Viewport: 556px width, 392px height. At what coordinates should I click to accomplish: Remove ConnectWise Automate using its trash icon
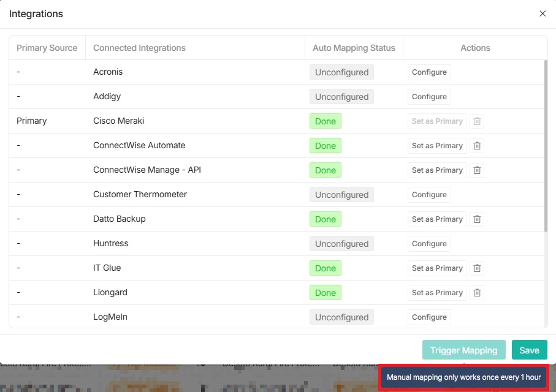point(477,146)
